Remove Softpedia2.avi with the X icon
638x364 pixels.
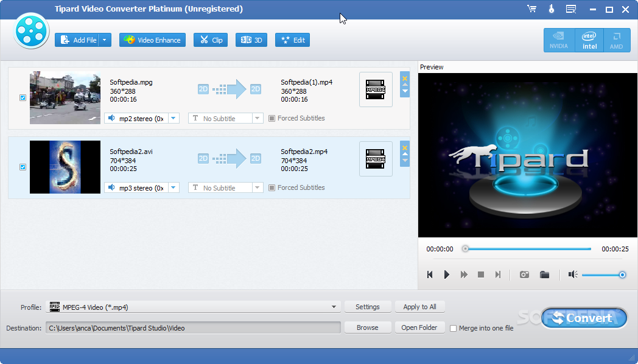point(404,148)
